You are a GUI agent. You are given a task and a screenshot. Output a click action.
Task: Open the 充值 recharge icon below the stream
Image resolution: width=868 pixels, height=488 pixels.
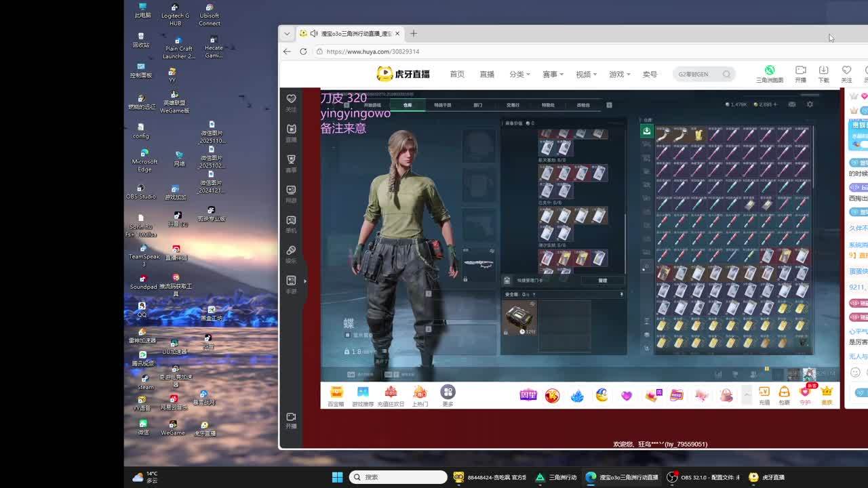pyautogui.click(x=764, y=394)
